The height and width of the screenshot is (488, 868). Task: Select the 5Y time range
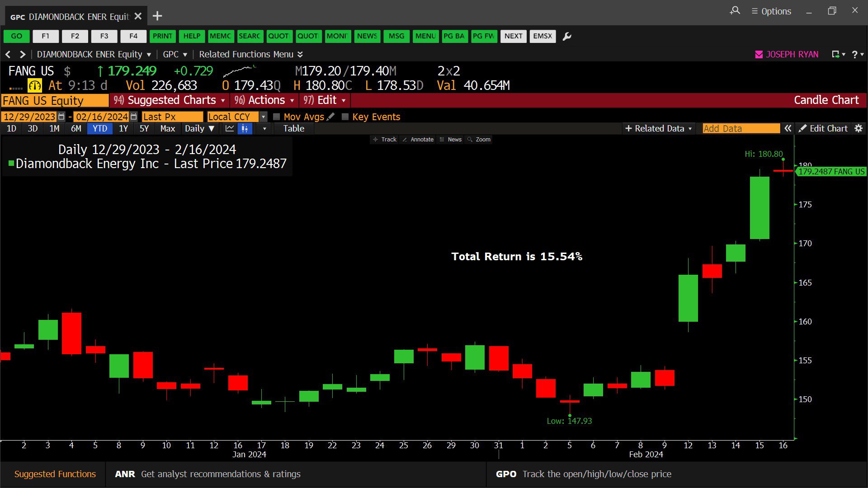[x=144, y=128]
